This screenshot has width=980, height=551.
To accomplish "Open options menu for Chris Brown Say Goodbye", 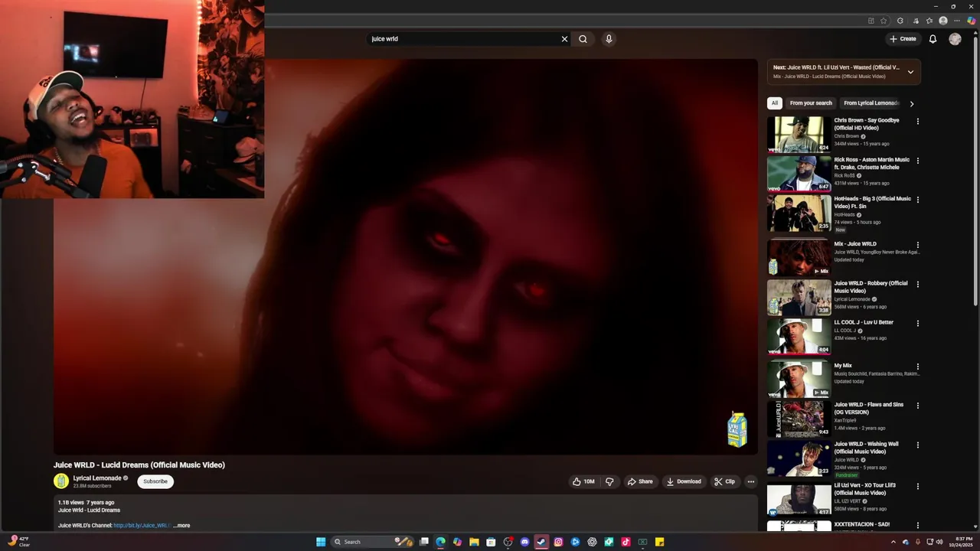I will tap(917, 121).
